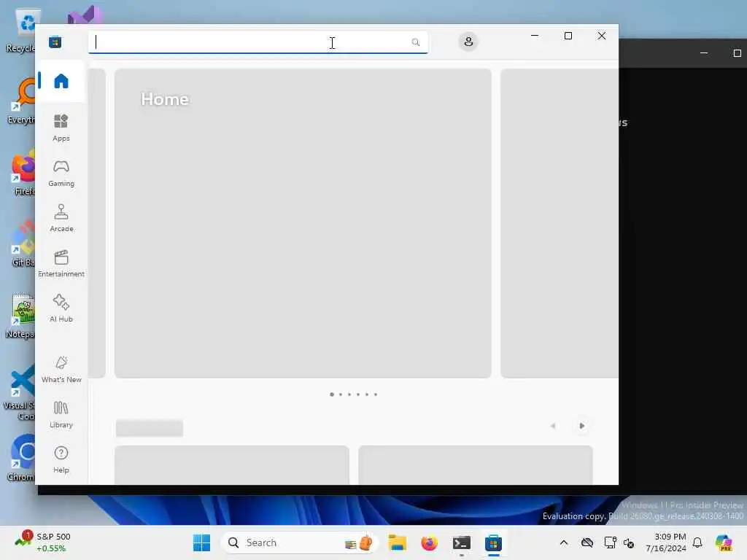Image resolution: width=747 pixels, height=560 pixels.
Task: Open the Help page in the sidebar
Action: tap(61, 460)
